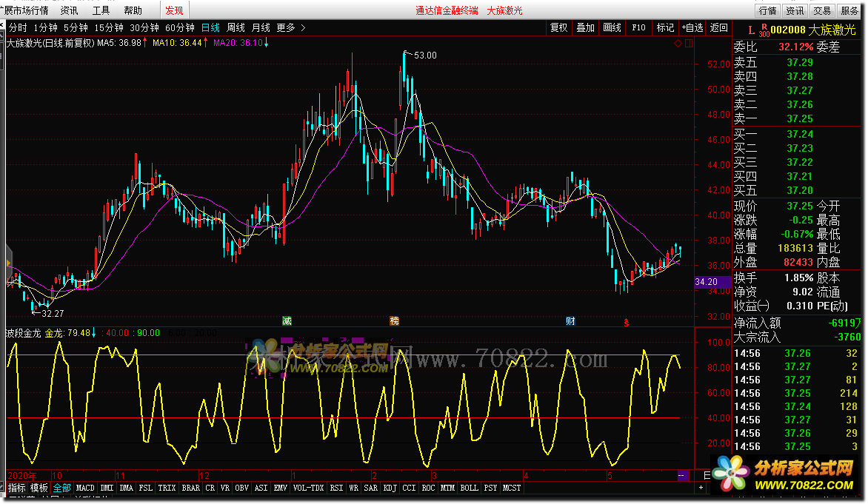Click the red diamond icon above the chart
This screenshot has height=504, width=868.
point(678,43)
